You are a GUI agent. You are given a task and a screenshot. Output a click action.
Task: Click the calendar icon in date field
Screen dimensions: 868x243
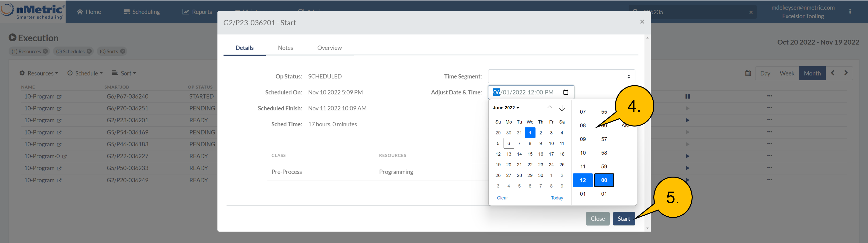(566, 92)
